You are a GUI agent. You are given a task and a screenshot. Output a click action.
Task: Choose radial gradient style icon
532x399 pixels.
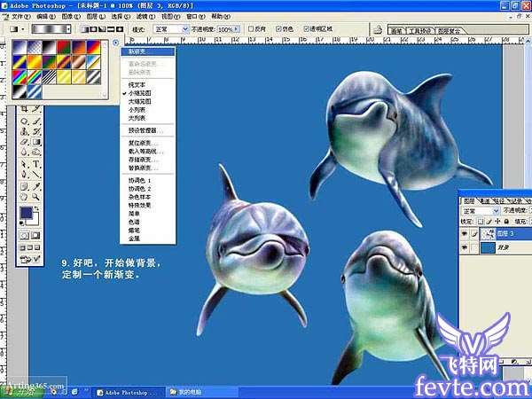pyautogui.click(x=94, y=29)
